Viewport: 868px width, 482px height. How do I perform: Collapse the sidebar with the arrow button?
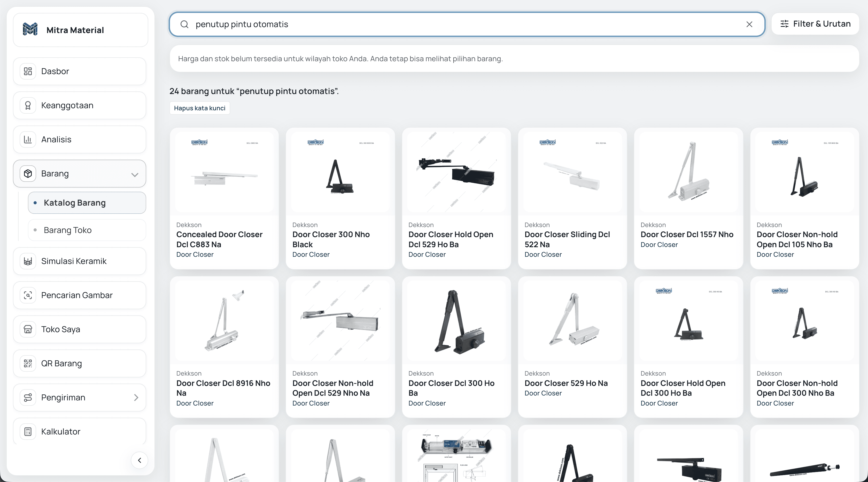(139, 460)
